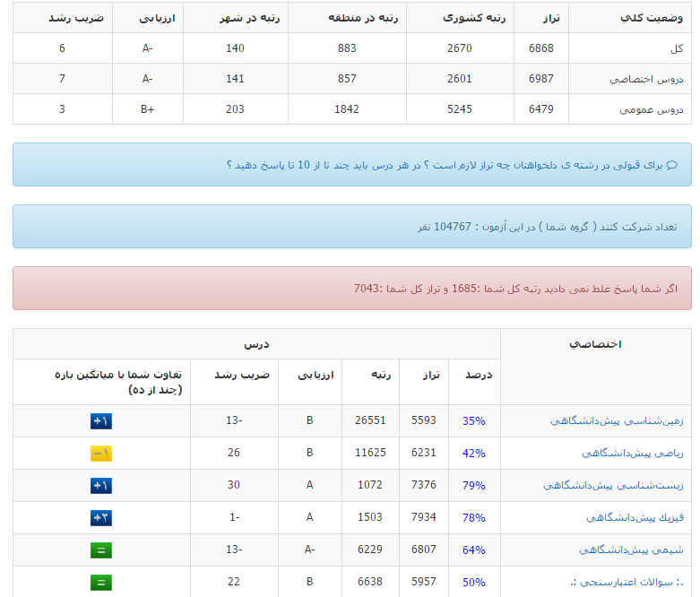Click the دروس اختصاصی row label
The width and height of the screenshot is (700, 597).
click(x=646, y=79)
